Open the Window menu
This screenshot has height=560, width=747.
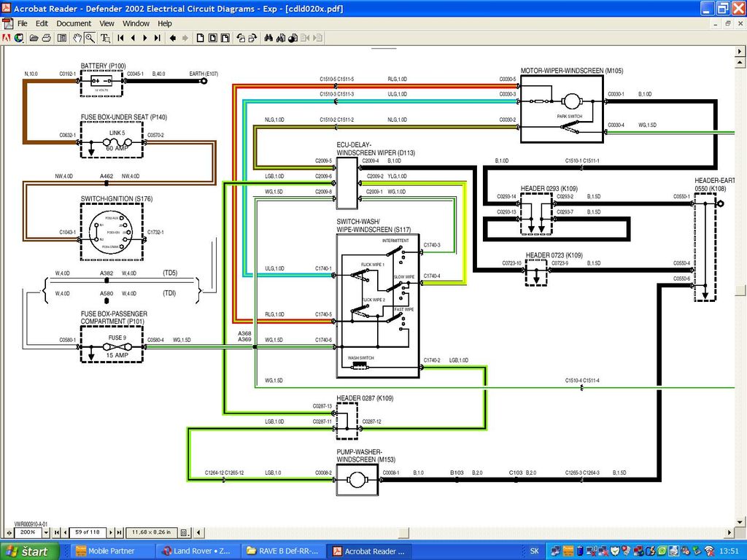point(136,23)
